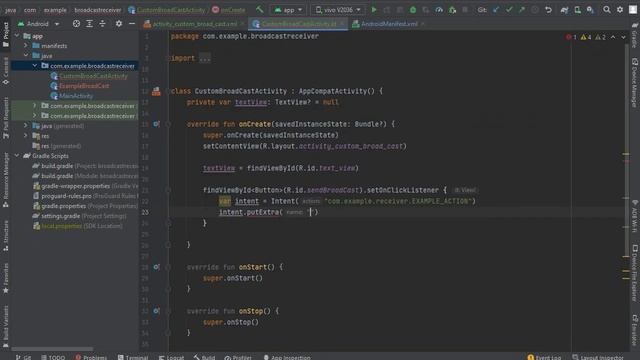
Task: Toggle the Build Variants side panel
Action: pyautogui.click(x=6, y=326)
